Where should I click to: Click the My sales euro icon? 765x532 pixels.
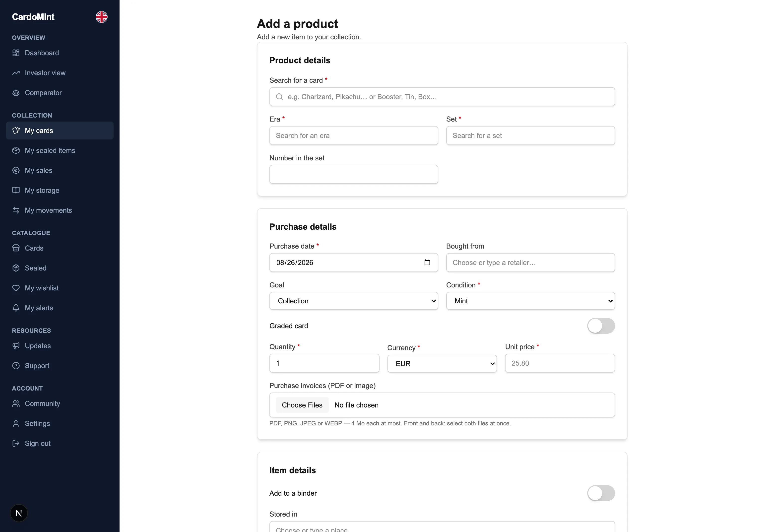coord(16,171)
